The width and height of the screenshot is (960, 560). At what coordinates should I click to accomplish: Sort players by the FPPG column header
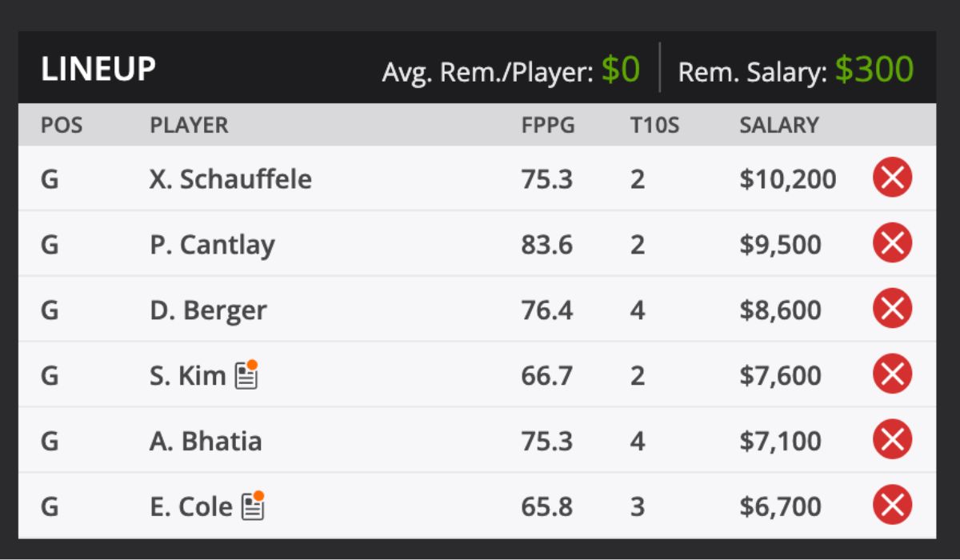tap(549, 125)
